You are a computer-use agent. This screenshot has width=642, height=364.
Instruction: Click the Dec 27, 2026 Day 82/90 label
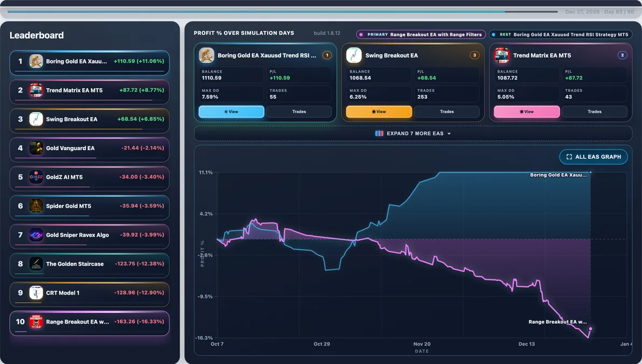(x=600, y=12)
